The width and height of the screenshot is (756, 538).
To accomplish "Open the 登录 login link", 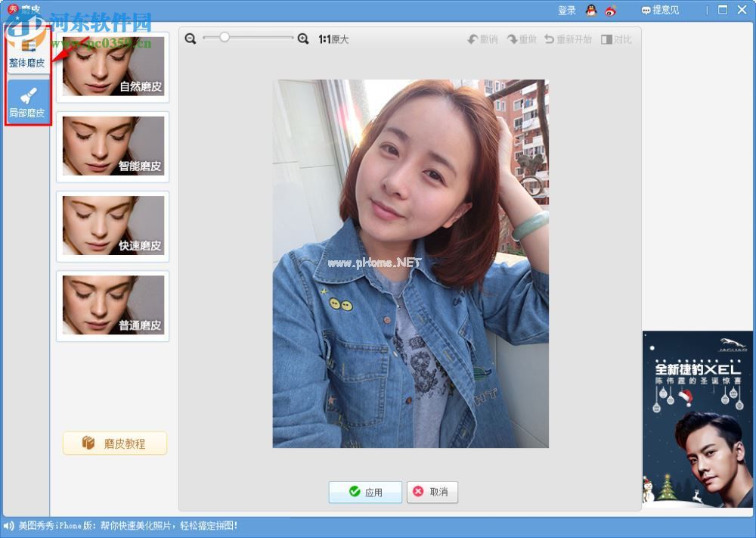I will [x=566, y=10].
